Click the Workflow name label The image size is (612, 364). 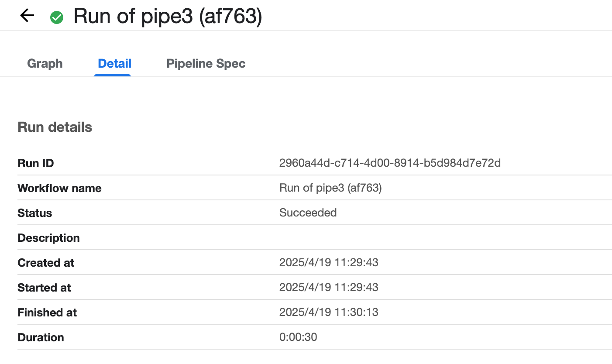tap(59, 189)
